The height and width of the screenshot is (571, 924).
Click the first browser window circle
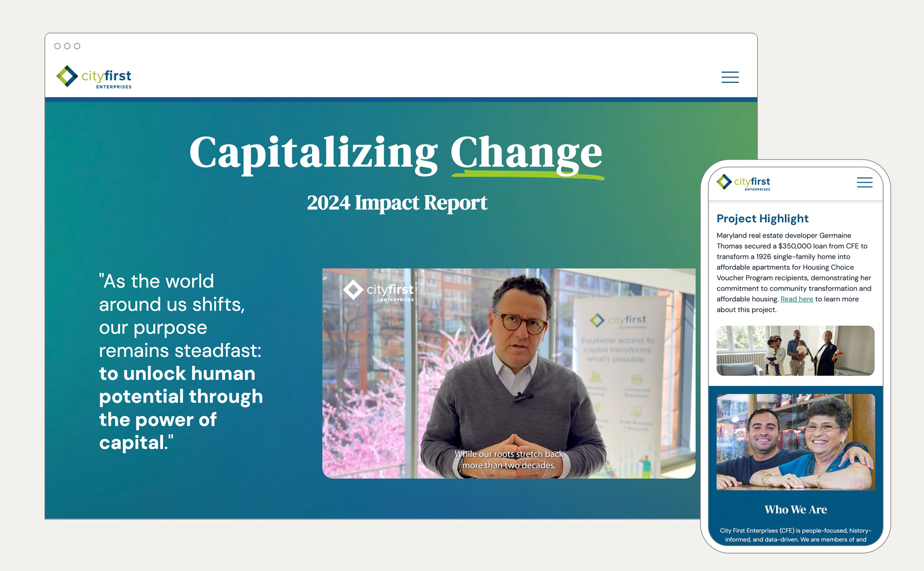click(57, 46)
